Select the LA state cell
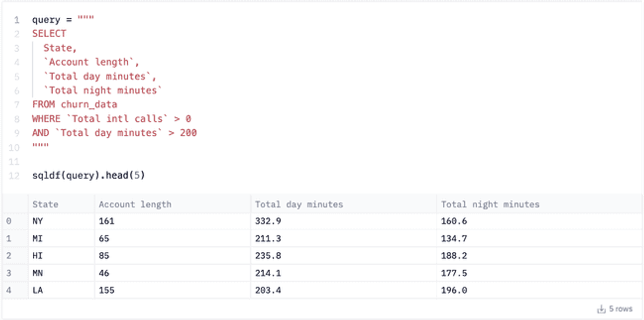This screenshot has height=320, width=644. 62,290
